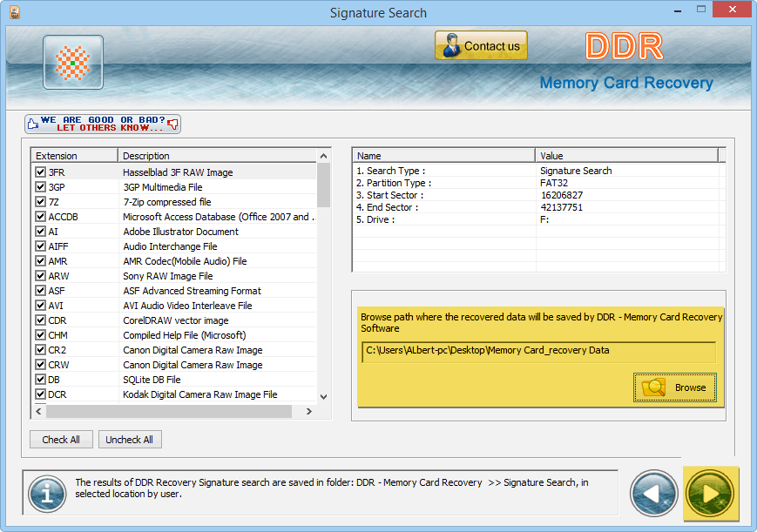Screen dimensions: 757x532
Task: Toggle the ARW extension checkbox
Action: click(41, 276)
